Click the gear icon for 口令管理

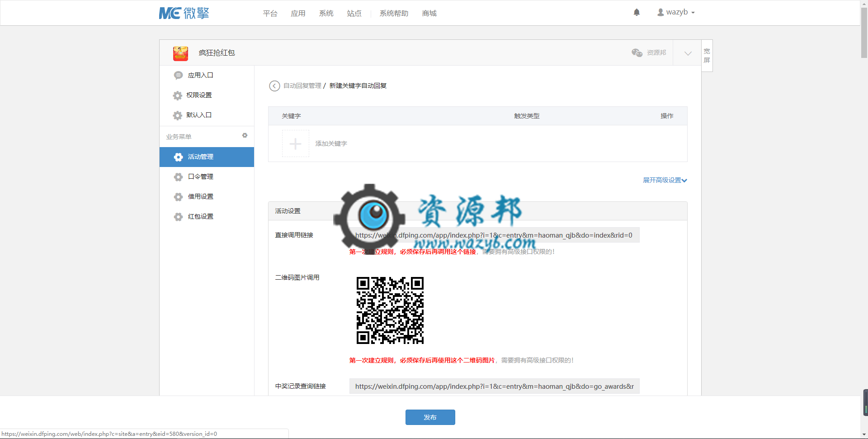(178, 177)
